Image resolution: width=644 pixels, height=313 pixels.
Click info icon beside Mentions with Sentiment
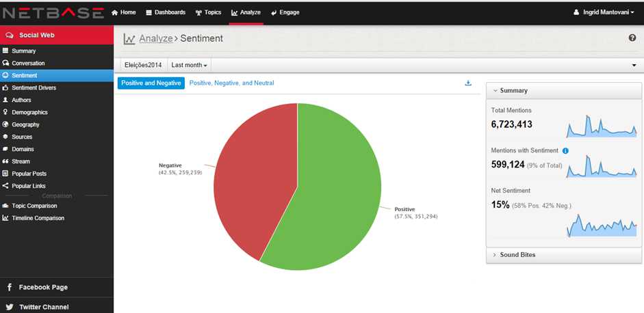point(565,150)
